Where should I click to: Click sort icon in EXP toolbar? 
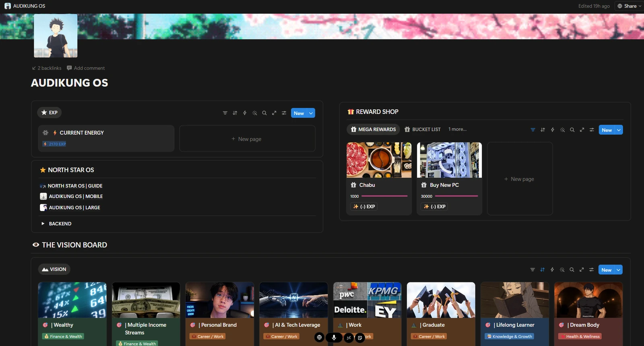tap(235, 113)
